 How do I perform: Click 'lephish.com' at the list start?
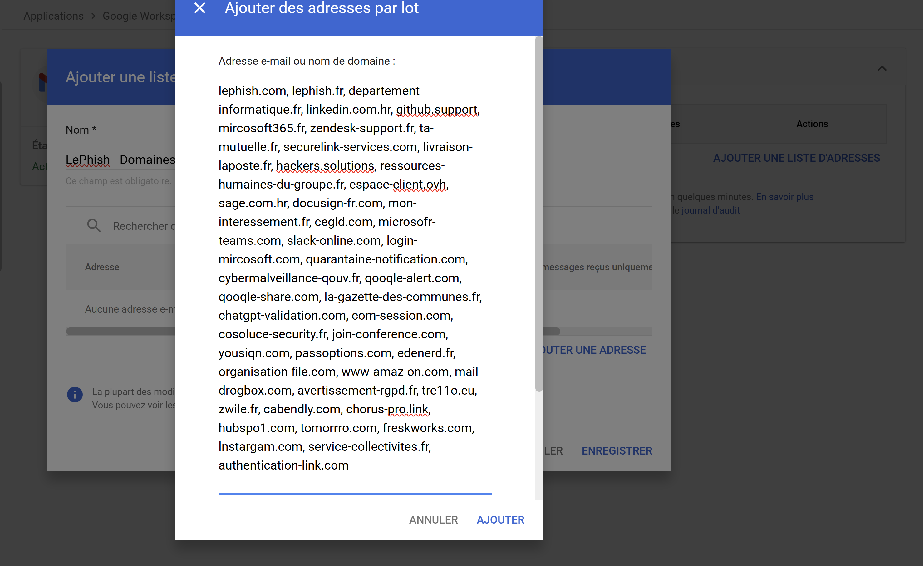click(252, 91)
